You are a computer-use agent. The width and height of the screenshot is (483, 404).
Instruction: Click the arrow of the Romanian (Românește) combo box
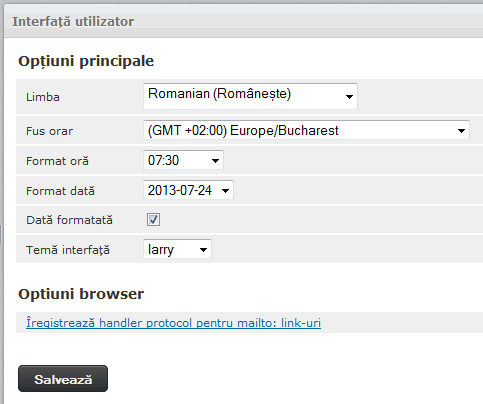349,97
